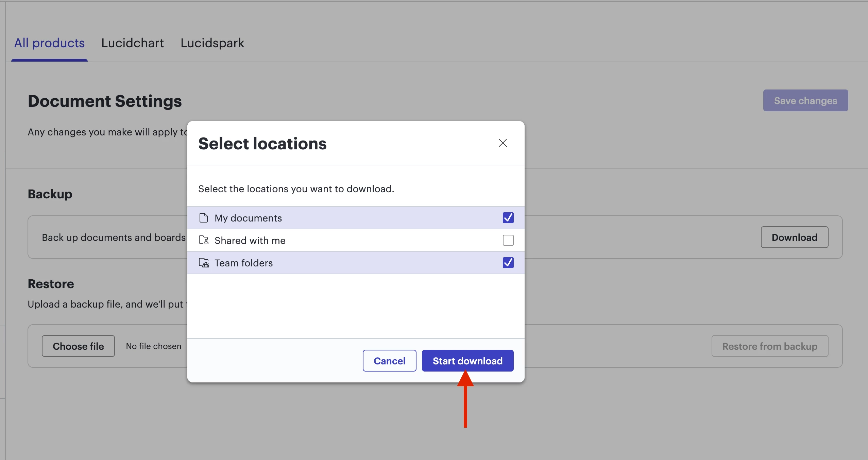The image size is (868, 460).
Task: Enable the Shared with me checkbox
Action: (508, 240)
